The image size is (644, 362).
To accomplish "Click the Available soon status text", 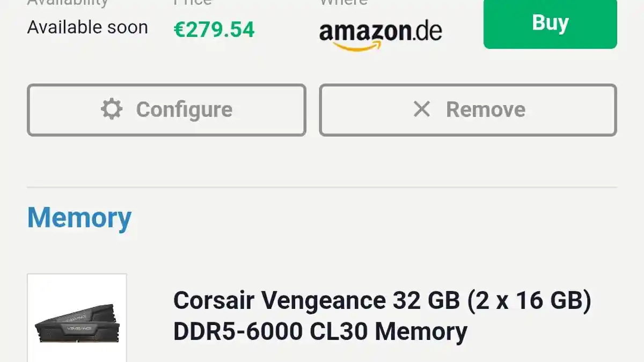I will click(x=87, y=27).
